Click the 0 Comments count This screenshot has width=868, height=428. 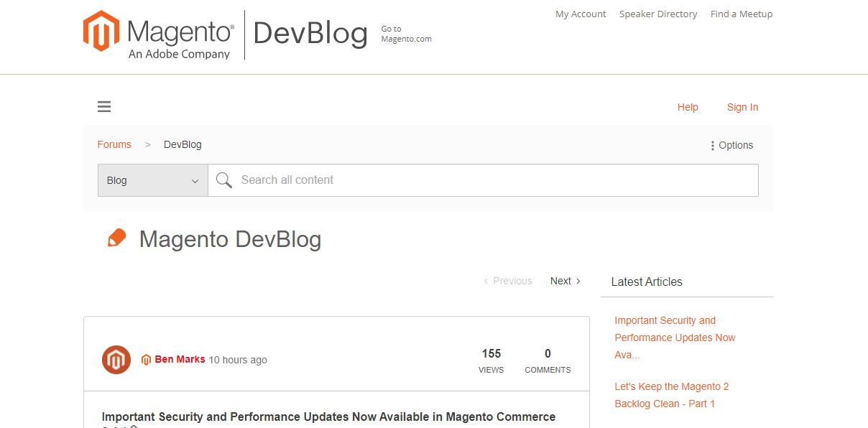548,360
